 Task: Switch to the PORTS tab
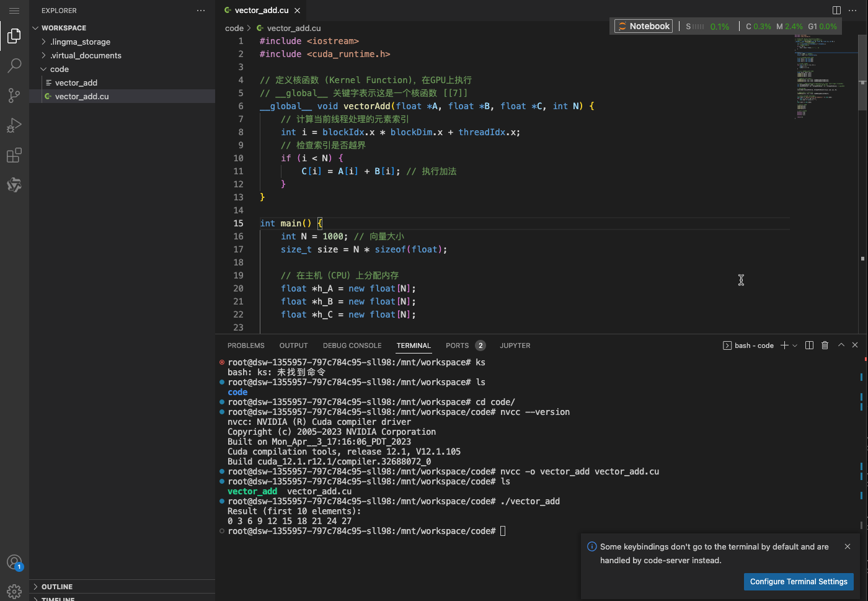[x=457, y=345]
